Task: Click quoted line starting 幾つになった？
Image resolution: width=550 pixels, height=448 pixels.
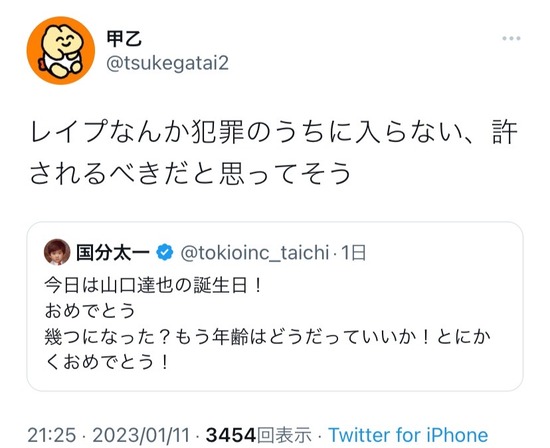Action: 267,337
